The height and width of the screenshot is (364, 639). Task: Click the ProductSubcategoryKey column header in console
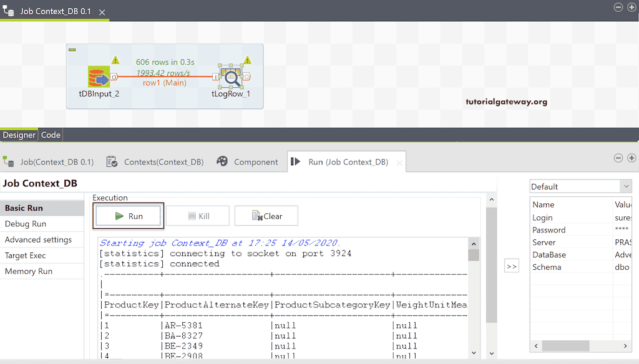[x=332, y=305]
